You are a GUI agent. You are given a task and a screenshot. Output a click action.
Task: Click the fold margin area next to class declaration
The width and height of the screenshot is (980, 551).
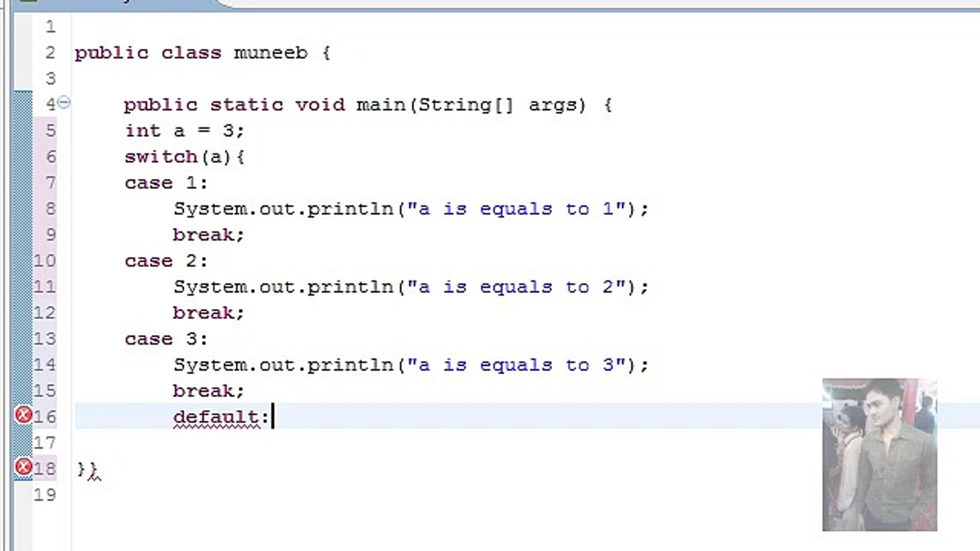tap(64, 53)
